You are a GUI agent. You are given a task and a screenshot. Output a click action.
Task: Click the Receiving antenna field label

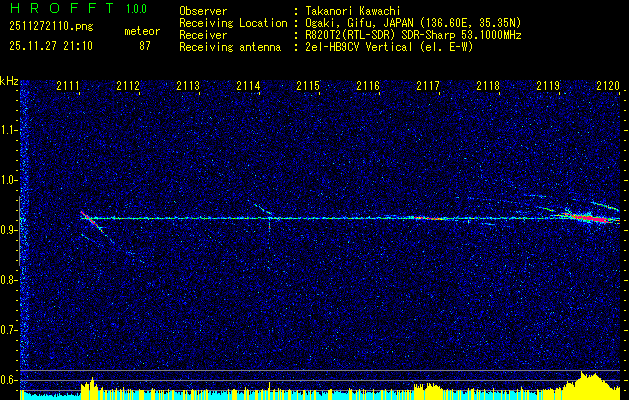tap(230, 47)
